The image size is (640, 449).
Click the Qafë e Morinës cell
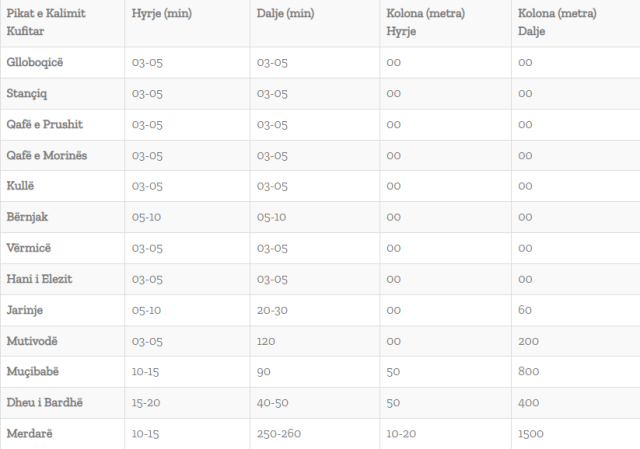tap(47, 155)
